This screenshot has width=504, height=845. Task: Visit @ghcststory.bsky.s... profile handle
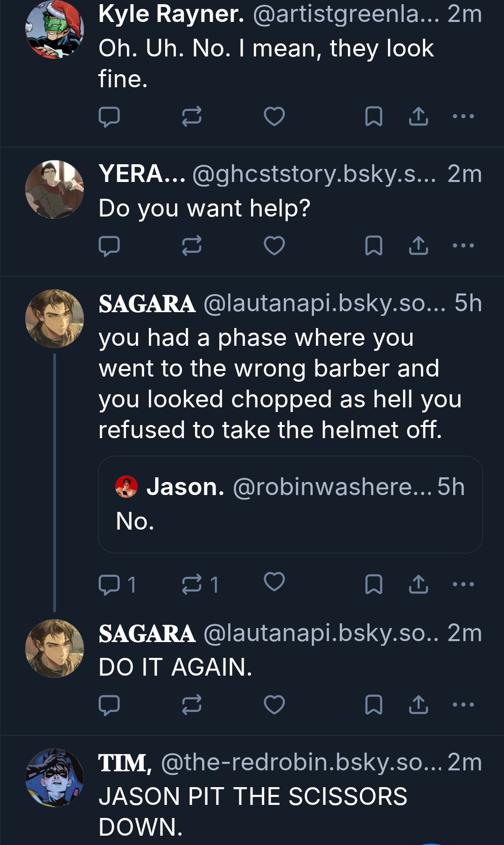tap(314, 174)
